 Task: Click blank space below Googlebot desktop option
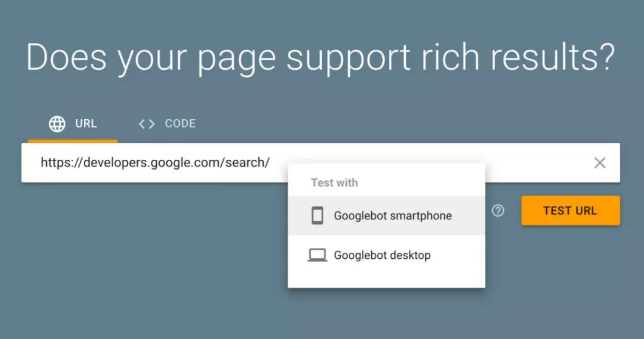tap(386, 281)
